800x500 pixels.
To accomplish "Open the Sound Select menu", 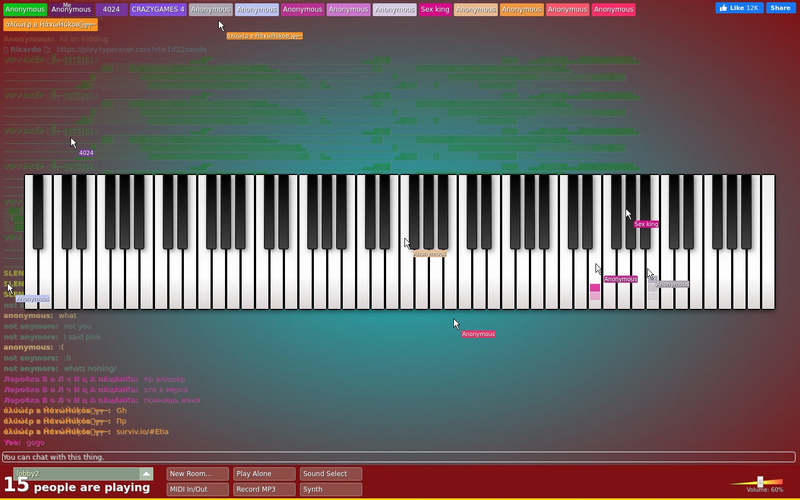I will (331, 473).
